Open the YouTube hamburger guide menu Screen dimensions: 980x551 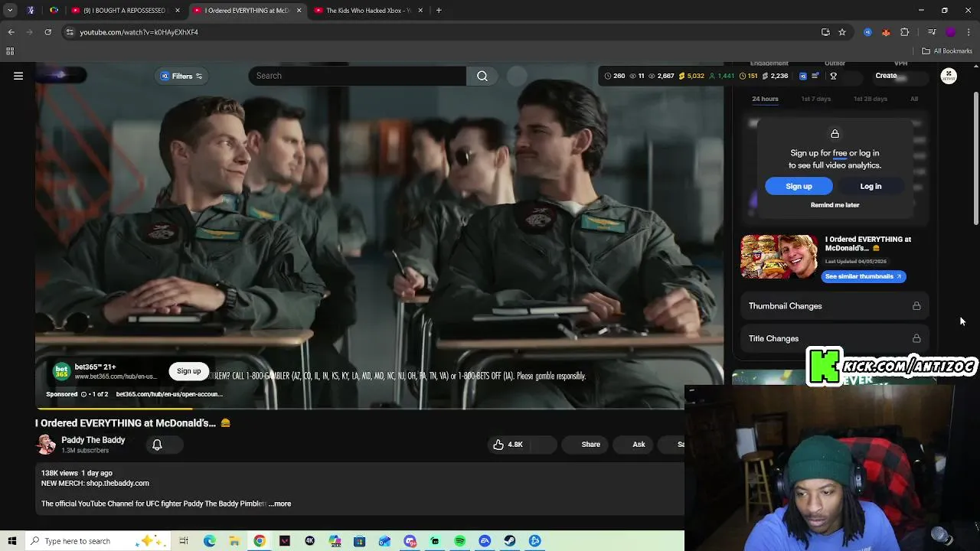[18, 76]
